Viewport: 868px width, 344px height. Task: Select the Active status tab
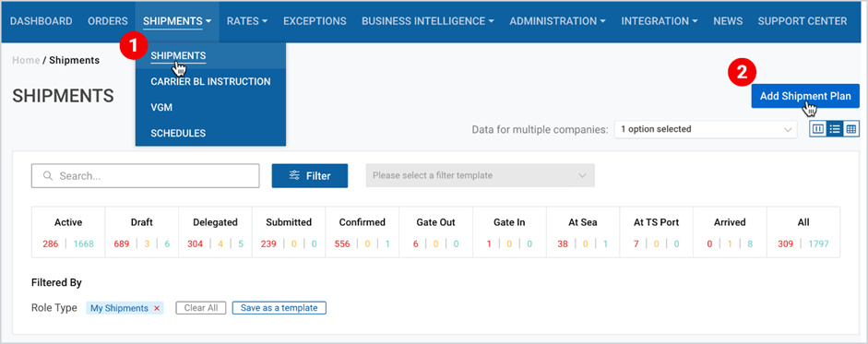[68, 232]
